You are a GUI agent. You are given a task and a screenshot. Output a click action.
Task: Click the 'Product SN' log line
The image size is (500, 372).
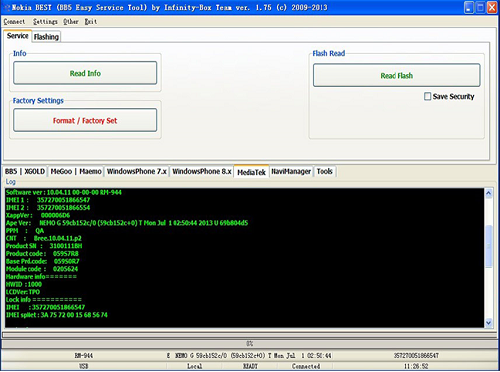click(x=44, y=246)
